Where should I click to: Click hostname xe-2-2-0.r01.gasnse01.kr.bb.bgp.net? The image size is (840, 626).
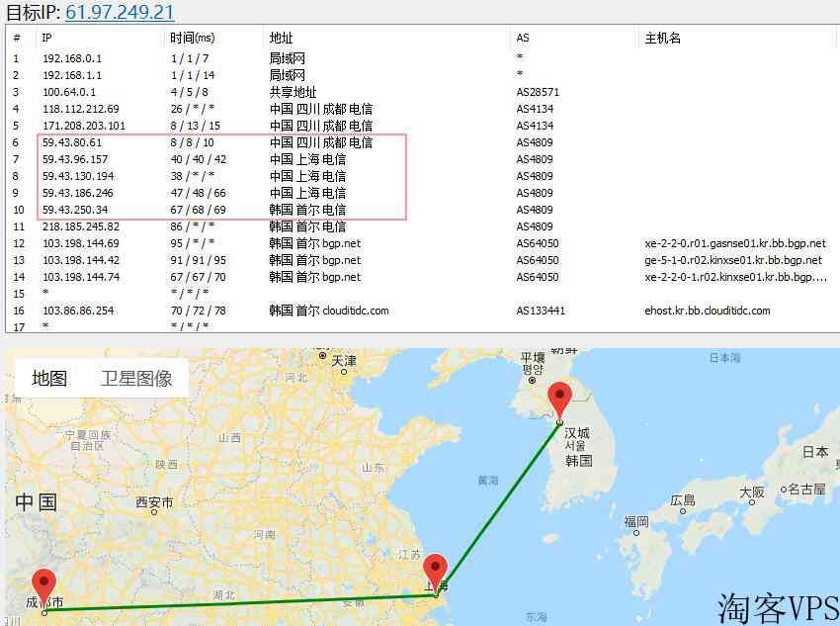click(x=735, y=243)
